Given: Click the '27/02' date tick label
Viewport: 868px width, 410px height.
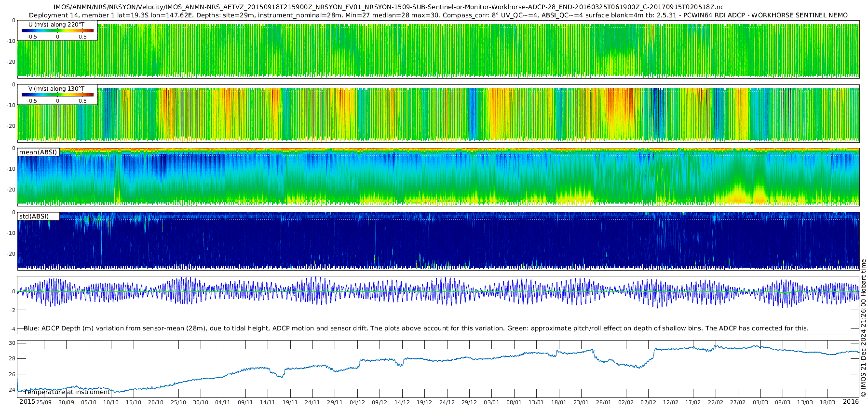Looking at the screenshot, I should tap(738, 402).
